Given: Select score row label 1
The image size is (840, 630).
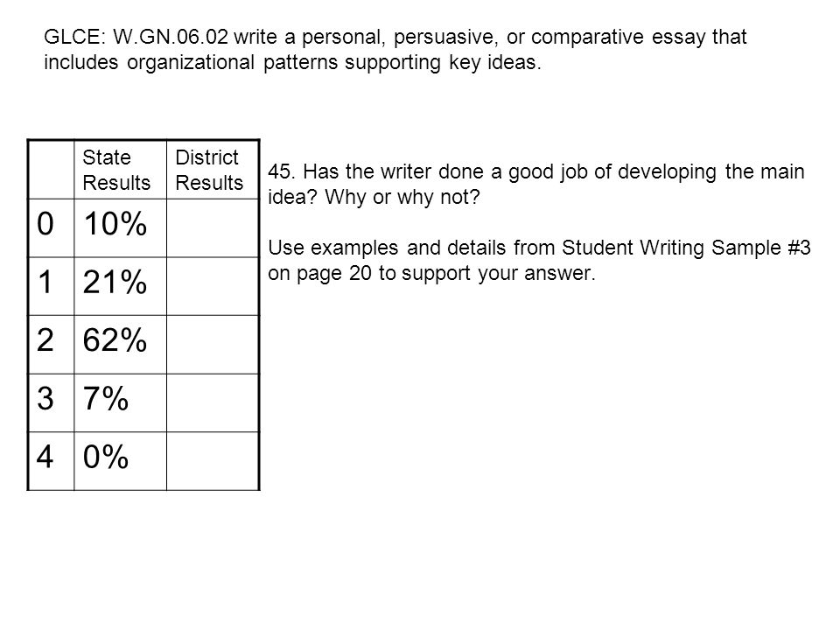Looking at the screenshot, I should (x=51, y=286).
